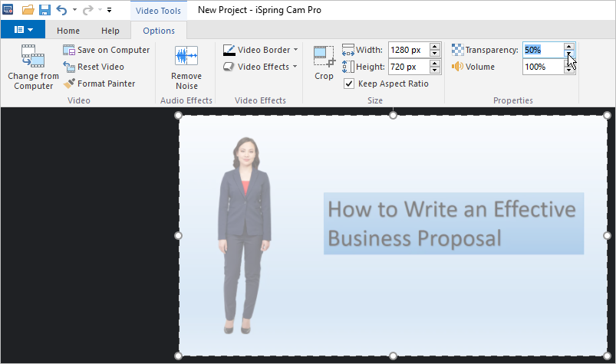Open the Video Effects dropdown

260,67
